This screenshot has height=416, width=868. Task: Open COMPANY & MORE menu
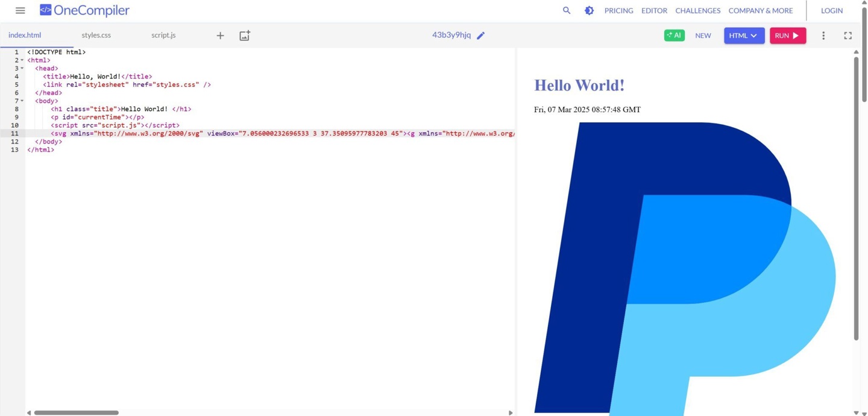tap(760, 10)
